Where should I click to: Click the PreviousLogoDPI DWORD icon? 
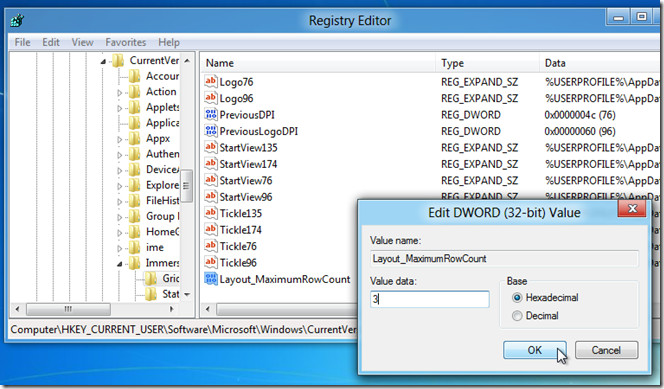coord(210,131)
